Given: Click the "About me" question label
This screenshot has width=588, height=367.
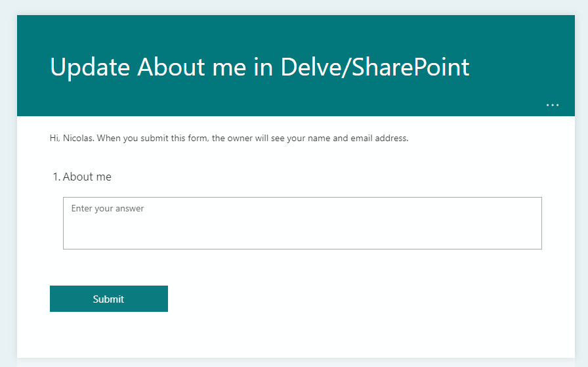Looking at the screenshot, I should pos(87,177).
